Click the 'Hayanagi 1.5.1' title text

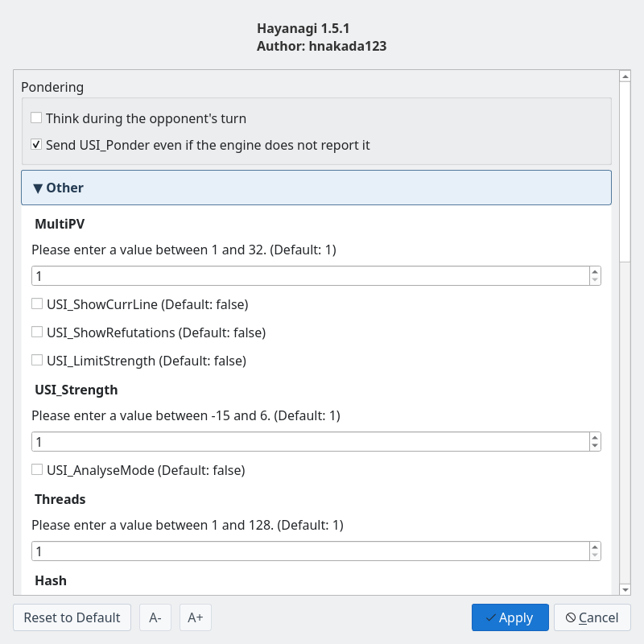303,28
